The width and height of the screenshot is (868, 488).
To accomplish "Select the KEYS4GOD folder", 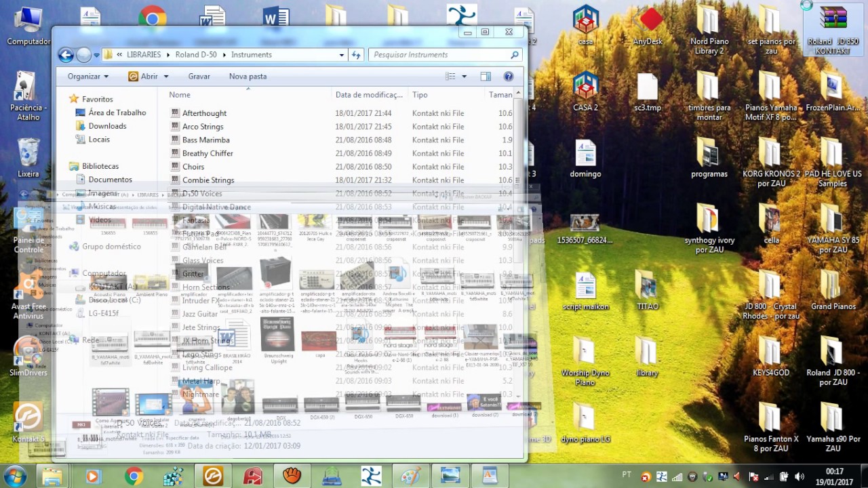I will pyautogui.click(x=771, y=358).
